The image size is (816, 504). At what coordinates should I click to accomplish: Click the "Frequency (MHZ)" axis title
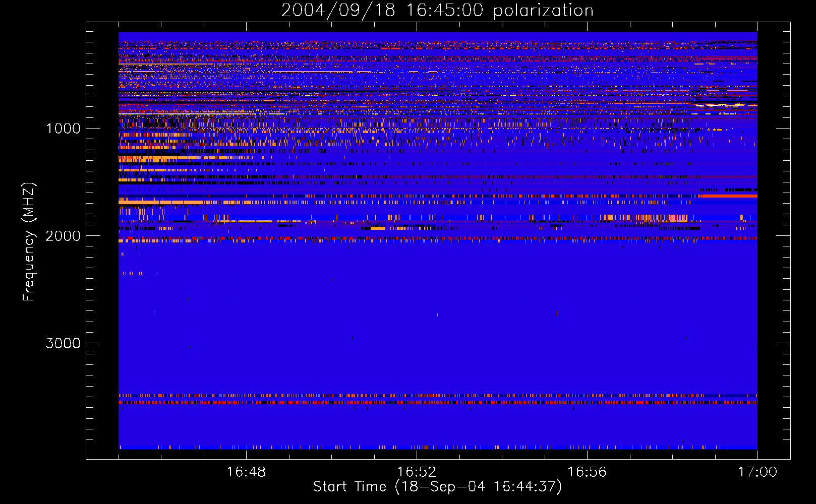point(29,242)
